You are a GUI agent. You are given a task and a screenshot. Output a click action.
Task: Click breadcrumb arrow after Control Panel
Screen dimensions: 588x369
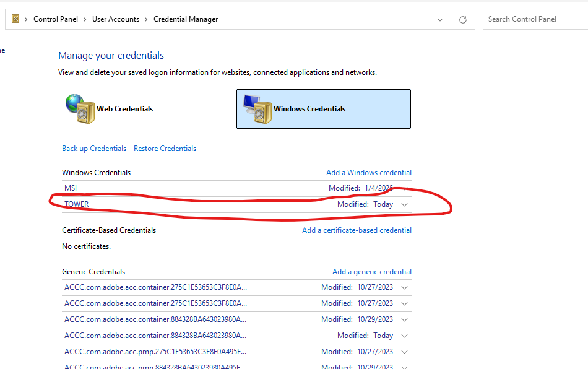point(85,19)
